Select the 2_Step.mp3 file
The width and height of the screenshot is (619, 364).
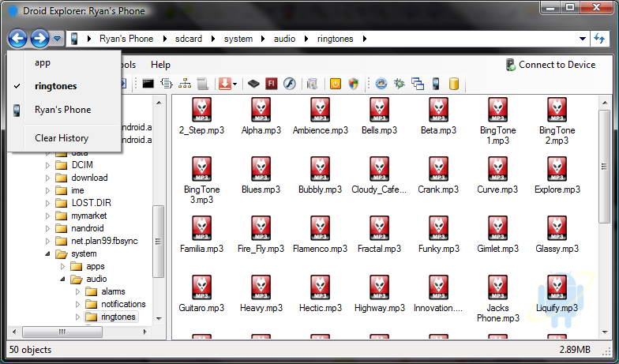pyautogui.click(x=202, y=117)
